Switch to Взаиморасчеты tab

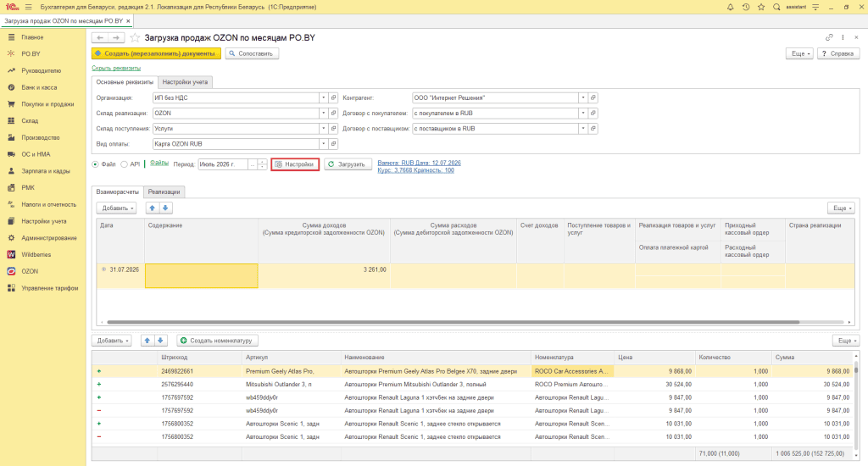(117, 192)
